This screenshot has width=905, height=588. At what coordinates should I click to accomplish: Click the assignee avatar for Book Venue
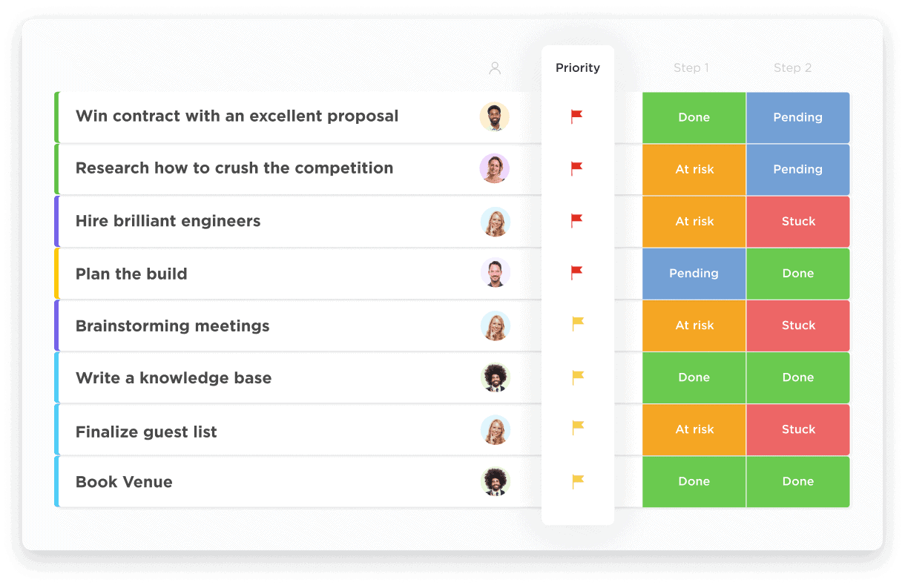coord(494,481)
